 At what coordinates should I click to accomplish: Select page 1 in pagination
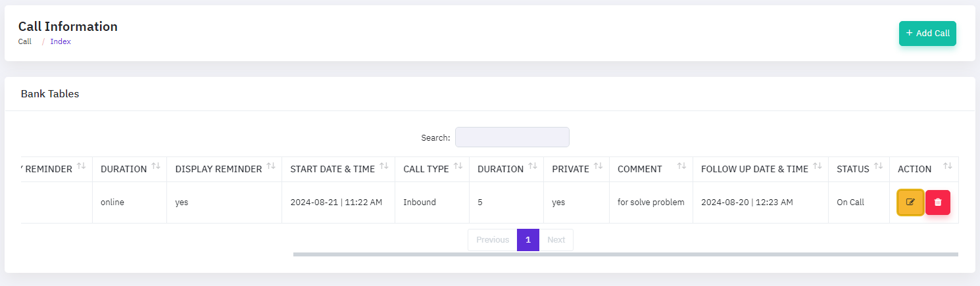pyautogui.click(x=528, y=240)
